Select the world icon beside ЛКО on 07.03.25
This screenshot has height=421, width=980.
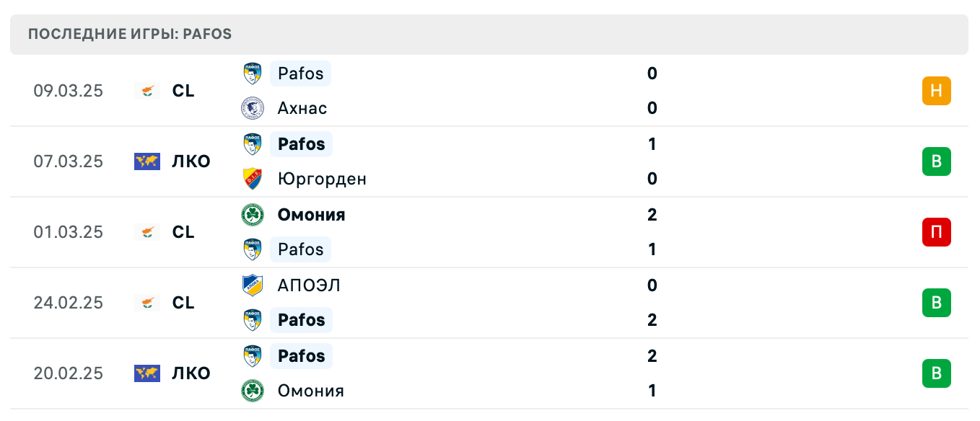(x=147, y=161)
